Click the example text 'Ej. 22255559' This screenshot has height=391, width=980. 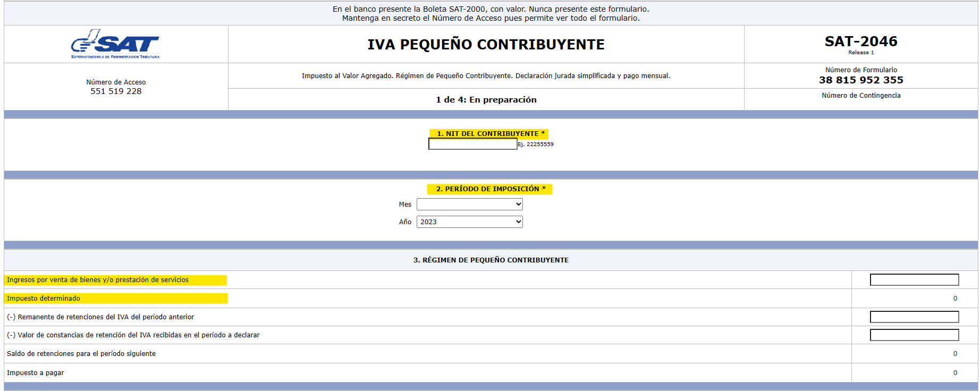(x=536, y=144)
